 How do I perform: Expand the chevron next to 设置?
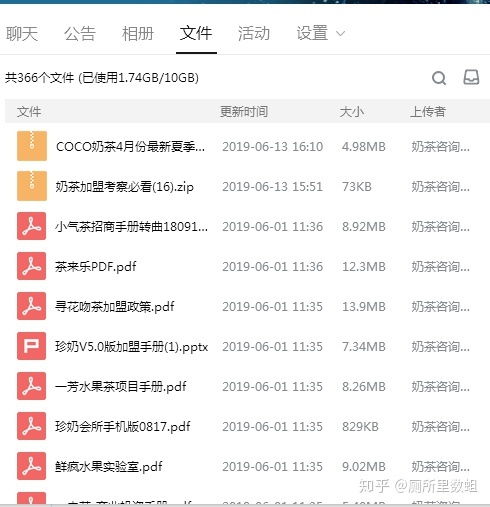click(340, 34)
